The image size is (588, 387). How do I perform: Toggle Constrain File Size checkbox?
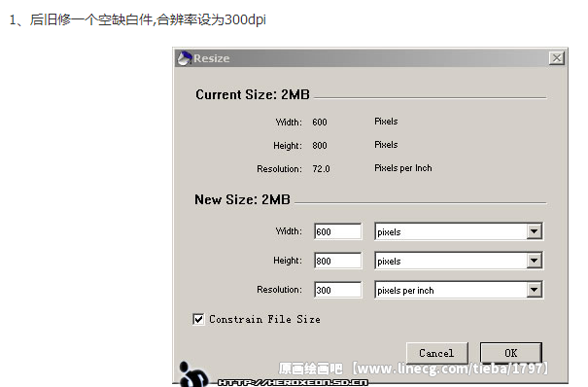198,319
